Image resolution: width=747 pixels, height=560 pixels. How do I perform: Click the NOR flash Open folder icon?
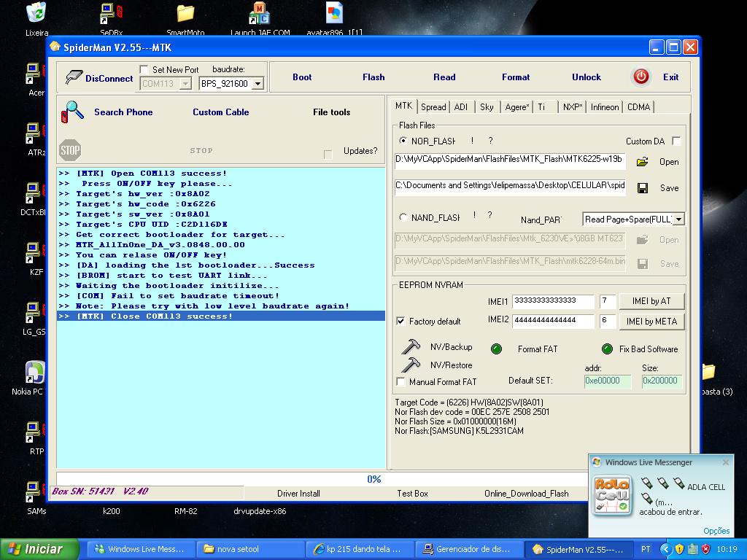(x=642, y=162)
